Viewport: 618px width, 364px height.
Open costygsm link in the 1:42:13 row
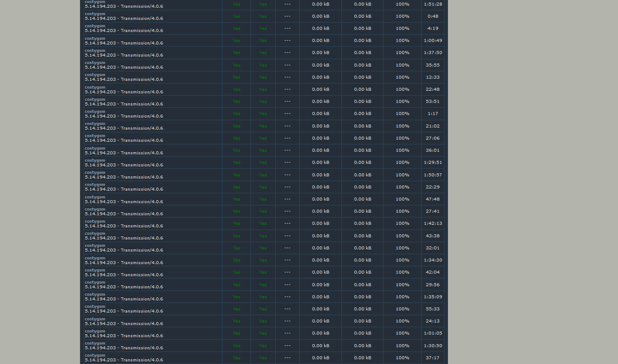point(95,221)
